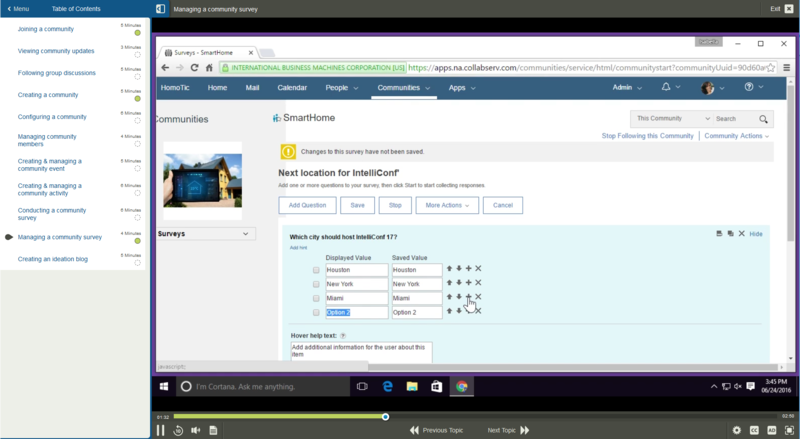This screenshot has width=800, height=439.
Task: Check the New York option checkbox
Action: [x=316, y=284]
